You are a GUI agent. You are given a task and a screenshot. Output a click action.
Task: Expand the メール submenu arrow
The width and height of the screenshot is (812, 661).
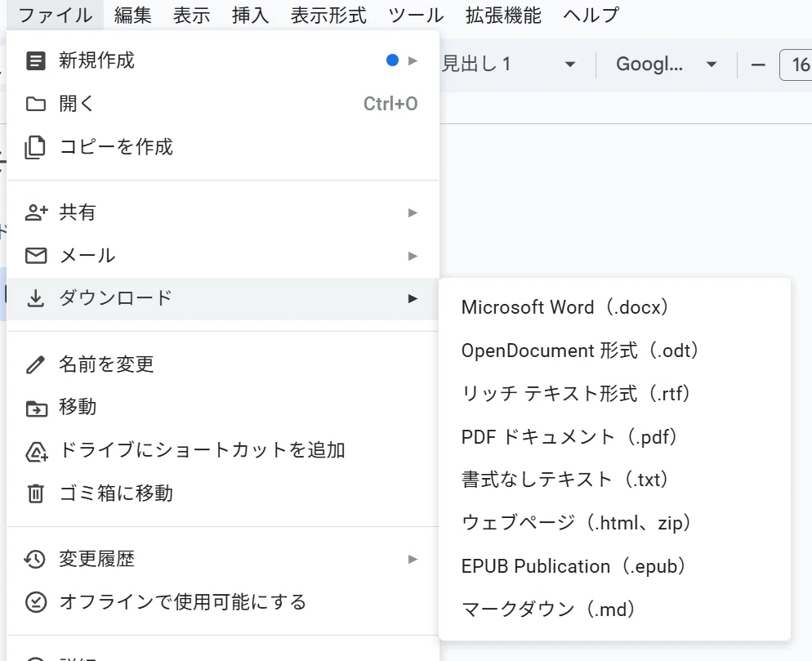[413, 256]
